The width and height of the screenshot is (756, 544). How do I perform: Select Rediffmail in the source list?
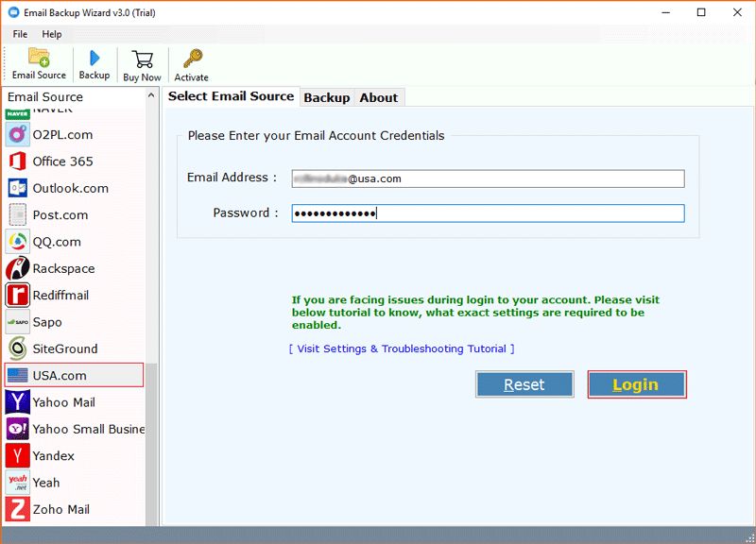60,295
